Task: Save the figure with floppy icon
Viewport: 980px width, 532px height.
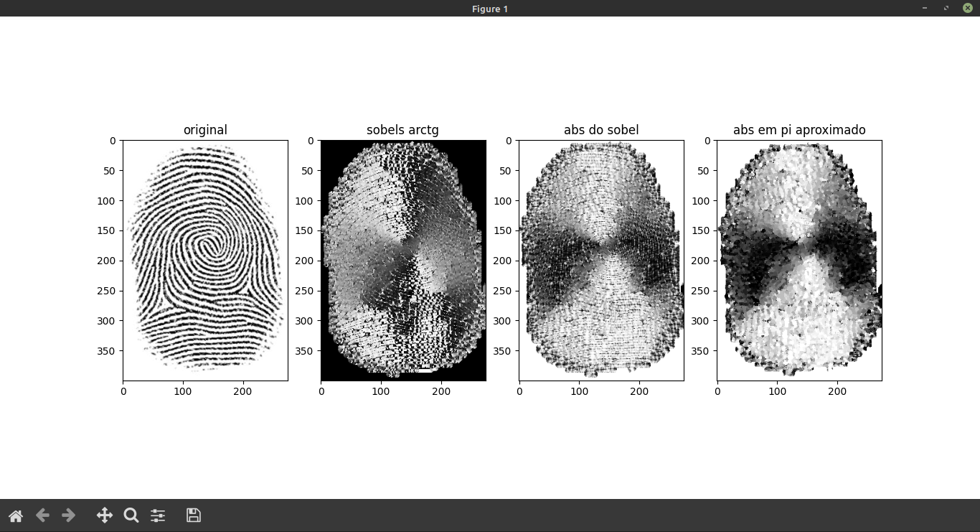Action: (x=193, y=515)
